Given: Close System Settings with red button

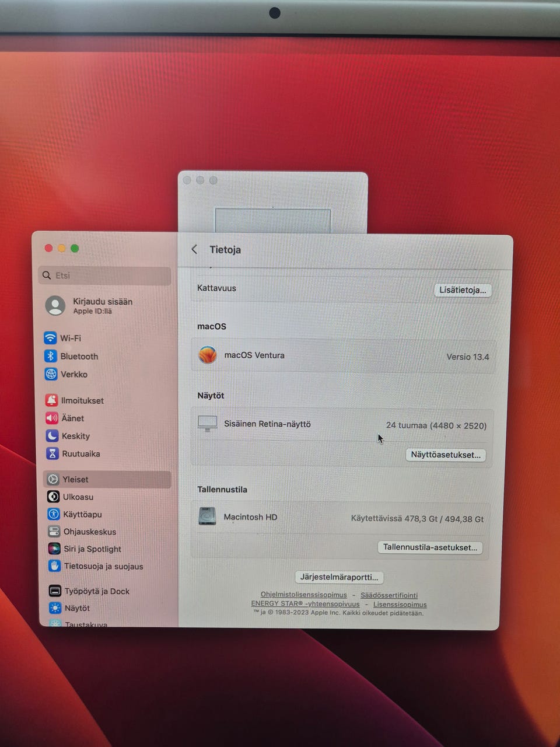Looking at the screenshot, I should tap(49, 248).
